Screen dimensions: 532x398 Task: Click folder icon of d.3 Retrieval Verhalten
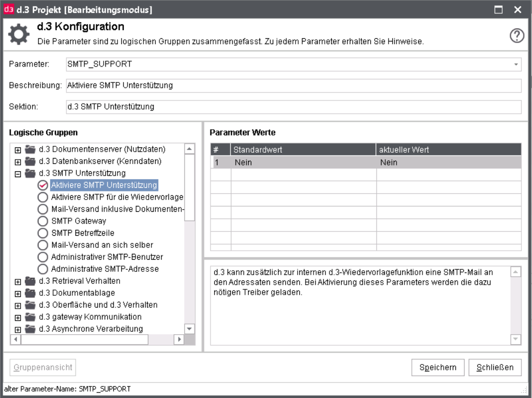coord(30,281)
